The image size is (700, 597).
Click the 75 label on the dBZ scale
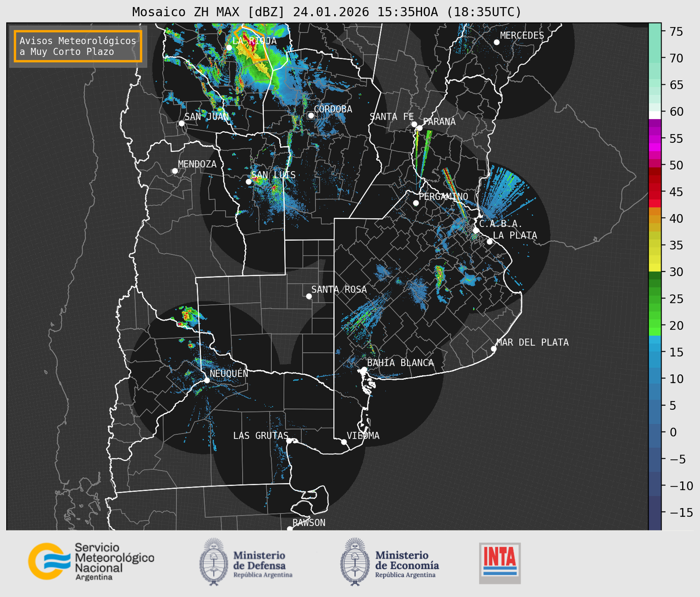click(676, 32)
